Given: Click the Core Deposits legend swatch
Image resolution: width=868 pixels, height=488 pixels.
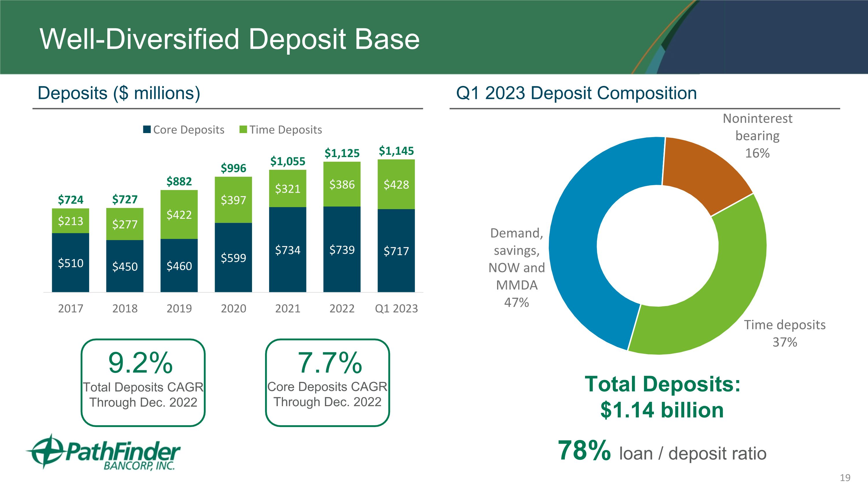Looking at the screenshot, I should pos(147,130).
